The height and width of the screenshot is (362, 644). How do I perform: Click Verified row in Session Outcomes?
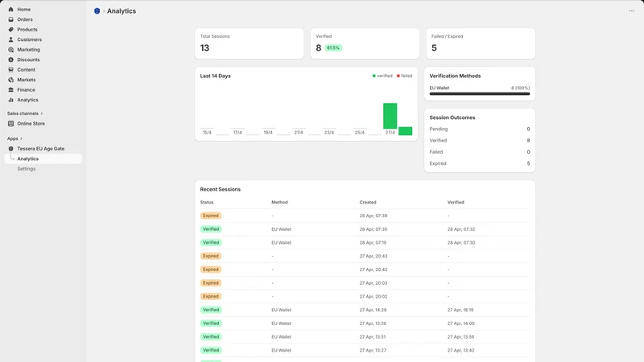tap(479, 140)
